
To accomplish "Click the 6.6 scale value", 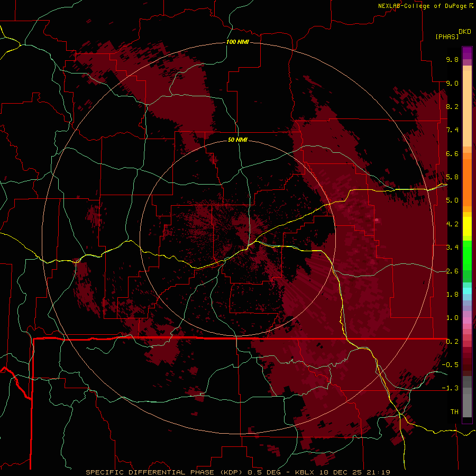I will (x=452, y=153).
